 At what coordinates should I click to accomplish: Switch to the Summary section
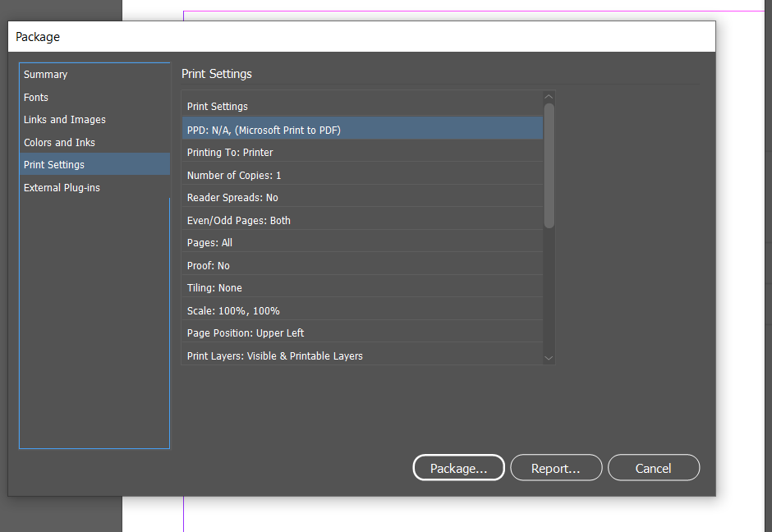(x=45, y=74)
